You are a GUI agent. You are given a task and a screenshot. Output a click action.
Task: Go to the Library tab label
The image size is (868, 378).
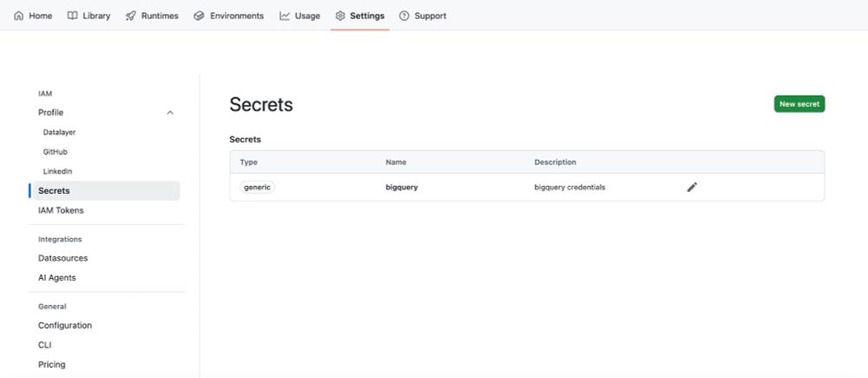(96, 16)
